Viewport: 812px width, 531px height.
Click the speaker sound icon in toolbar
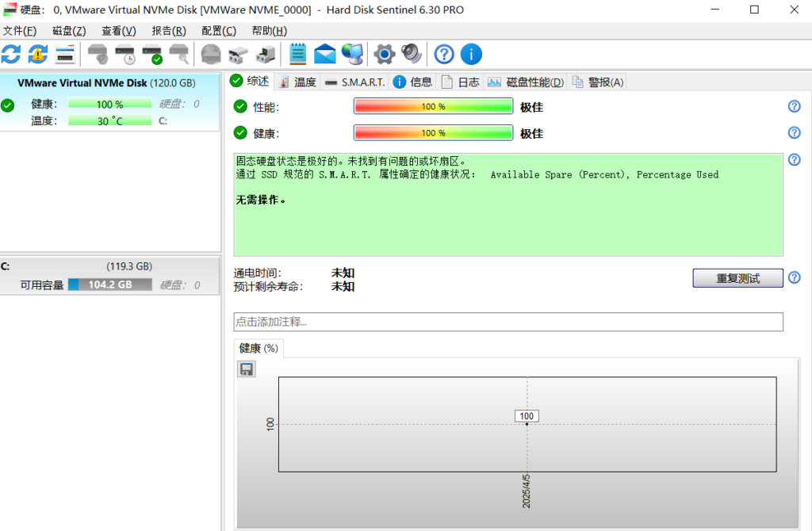coord(412,54)
